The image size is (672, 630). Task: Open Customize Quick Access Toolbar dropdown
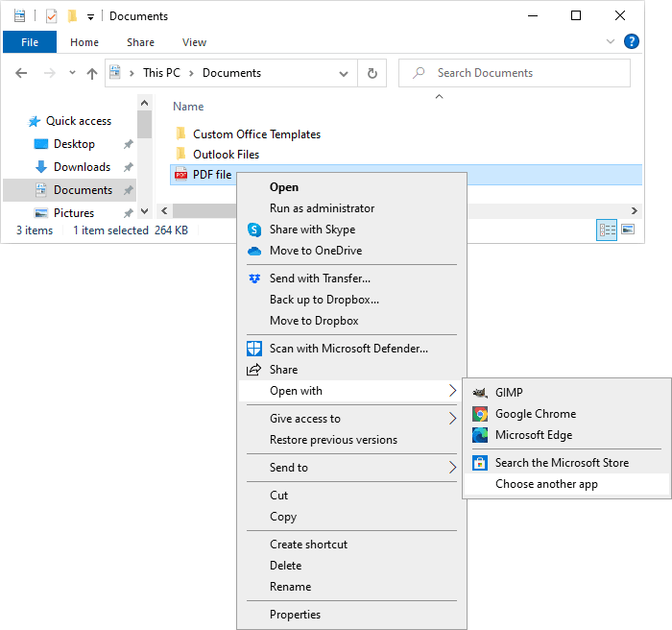tap(90, 17)
